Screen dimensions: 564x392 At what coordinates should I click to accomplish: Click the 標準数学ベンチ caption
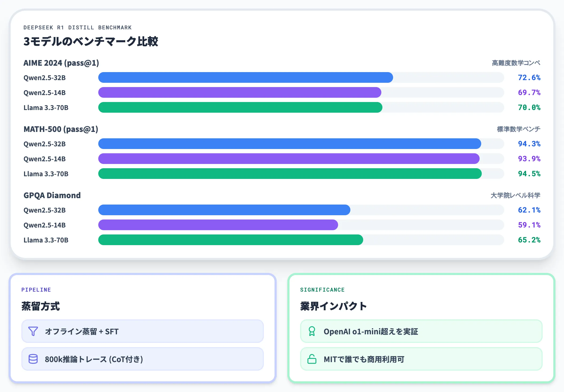(x=518, y=129)
